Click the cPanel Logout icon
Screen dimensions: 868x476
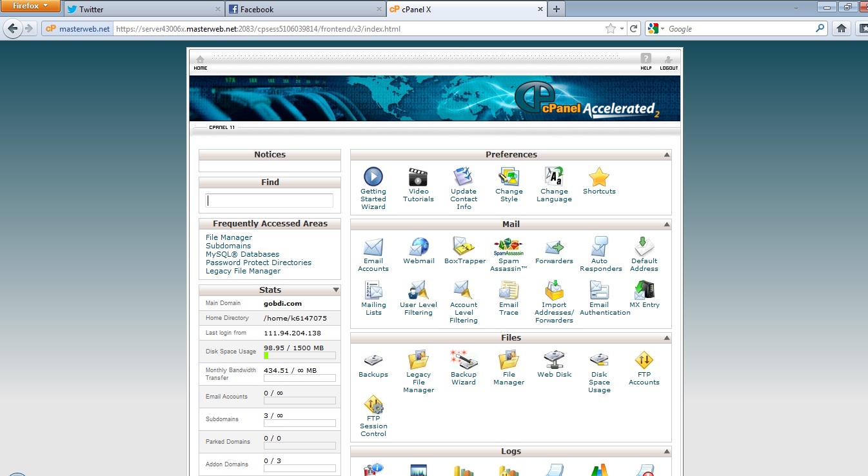[669, 62]
